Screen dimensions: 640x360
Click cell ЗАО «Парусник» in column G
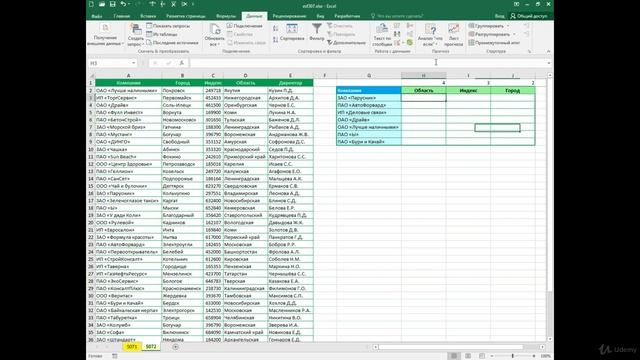click(x=369, y=98)
